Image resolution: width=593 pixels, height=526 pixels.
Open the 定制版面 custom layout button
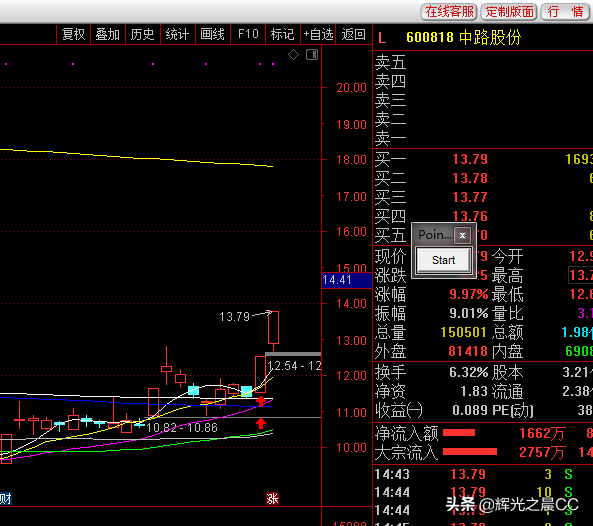click(x=509, y=12)
